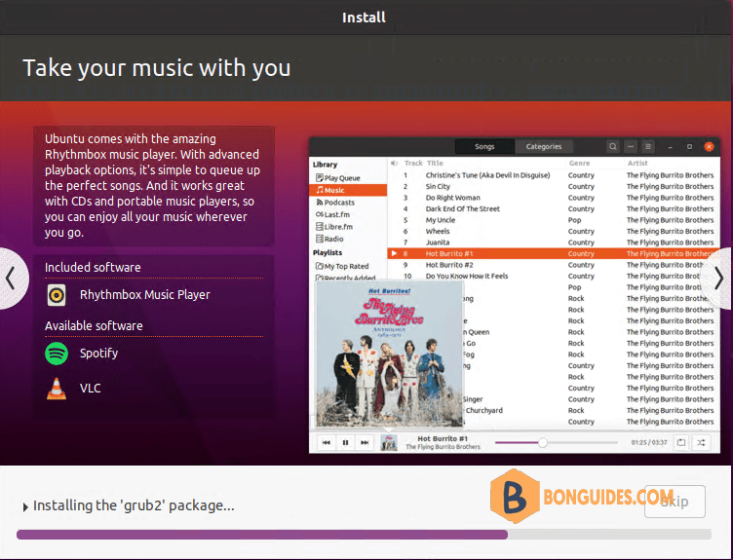Image resolution: width=733 pixels, height=560 pixels.
Task: Click the play indicator on track 8
Action: coord(394,253)
